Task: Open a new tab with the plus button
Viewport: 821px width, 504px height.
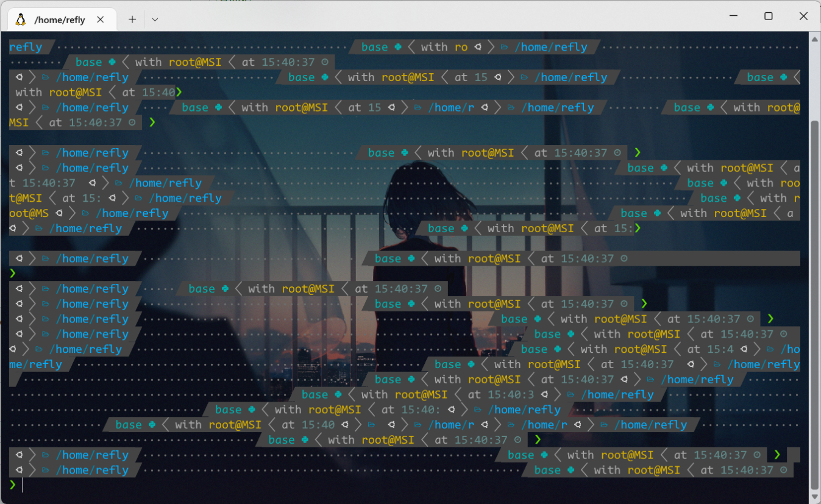Action: tap(132, 18)
